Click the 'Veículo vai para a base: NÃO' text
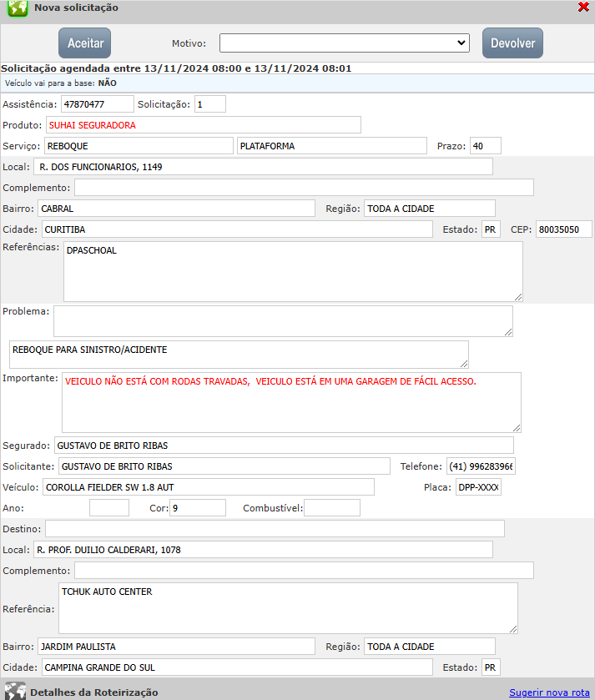The height and width of the screenshot is (700, 595). pyautogui.click(x=61, y=83)
